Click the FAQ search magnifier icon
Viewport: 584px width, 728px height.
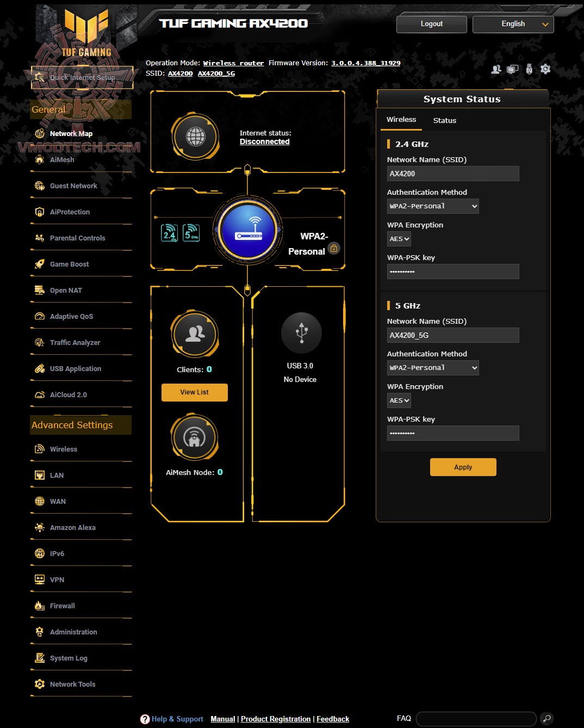pyautogui.click(x=546, y=719)
